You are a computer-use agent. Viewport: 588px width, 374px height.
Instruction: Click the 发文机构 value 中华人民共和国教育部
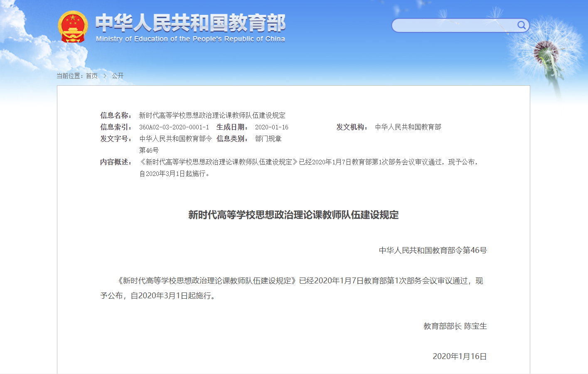408,127
